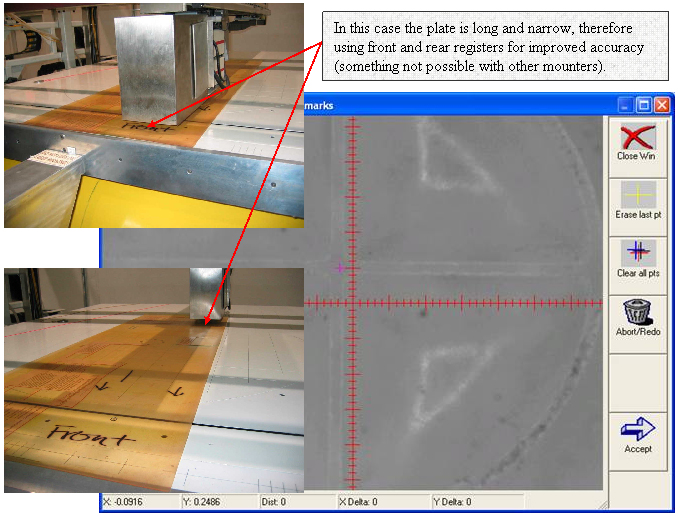Click the Erase last pt button

click(638, 208)
